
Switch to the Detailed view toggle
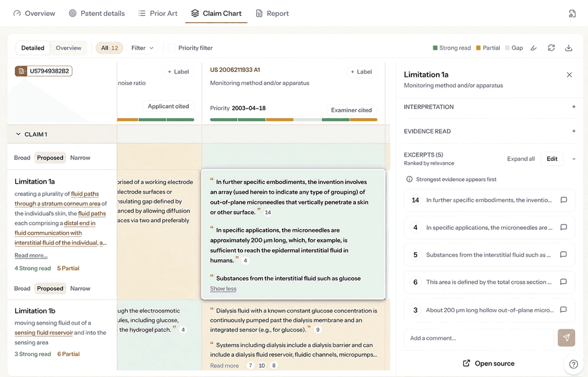(33, 48)
